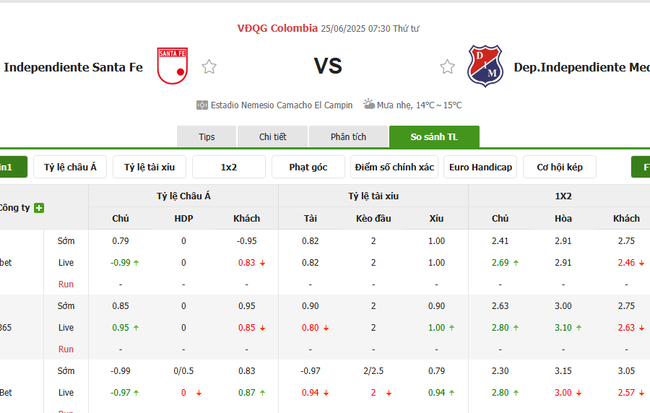This screenshot has height=413, width=650.
Task: Select the 1x2 filter button
Action: point(229,167)
